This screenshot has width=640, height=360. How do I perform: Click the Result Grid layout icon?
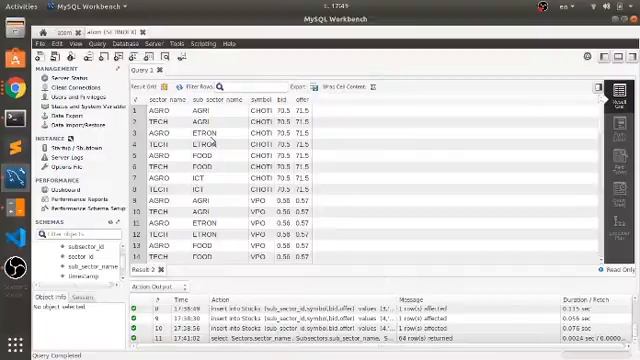tap(164, 87)
